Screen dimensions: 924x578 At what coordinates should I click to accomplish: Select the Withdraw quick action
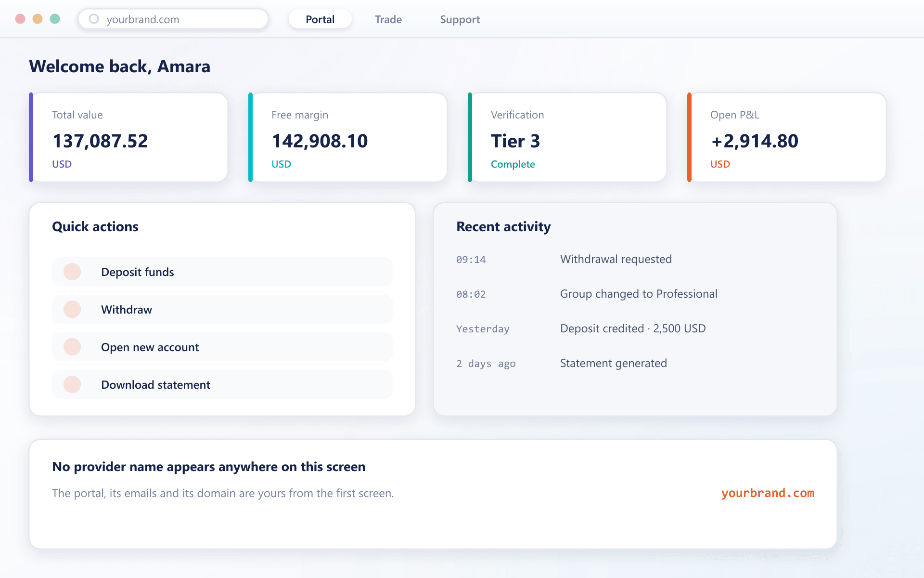point(222,309)
